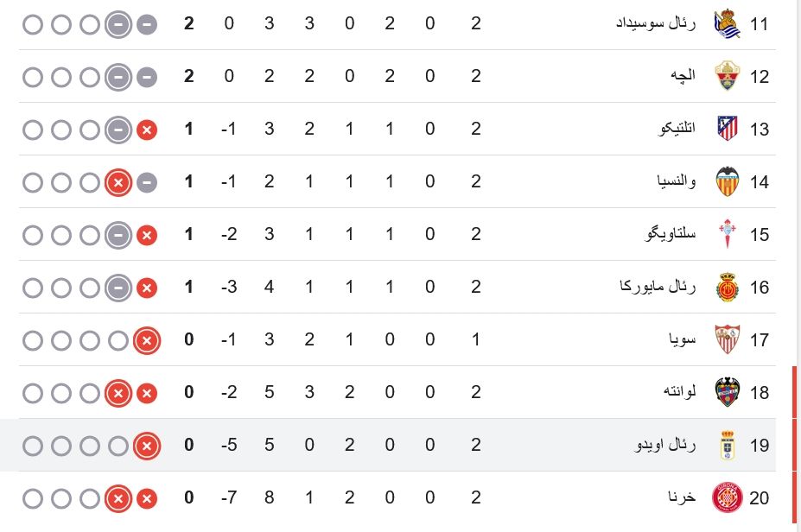Click Sevilla's circled red loss form icon
This screenshot has height=532, width=801.
coord(147,340)
